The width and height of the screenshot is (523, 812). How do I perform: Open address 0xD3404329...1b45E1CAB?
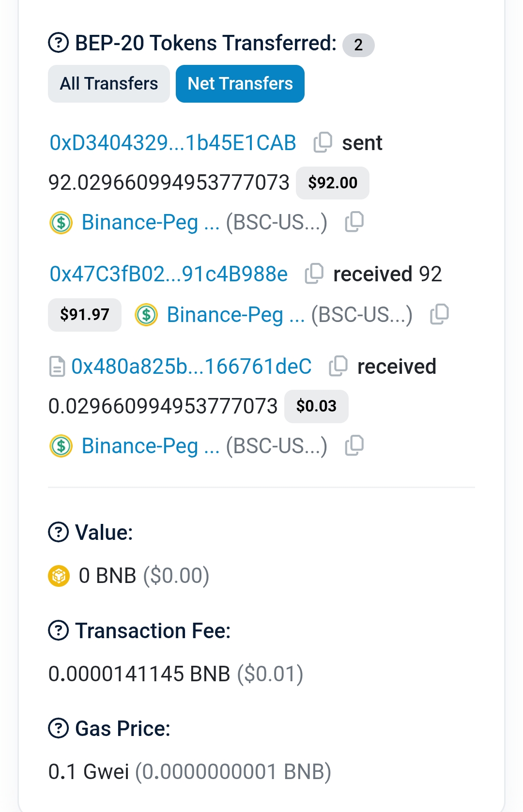coord(173,143)
